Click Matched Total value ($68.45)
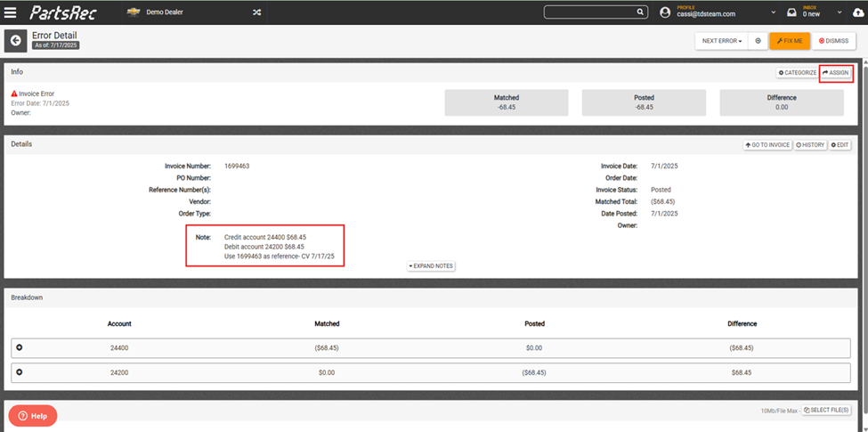Viewport: 868px width, 432px height. [662, 201]
